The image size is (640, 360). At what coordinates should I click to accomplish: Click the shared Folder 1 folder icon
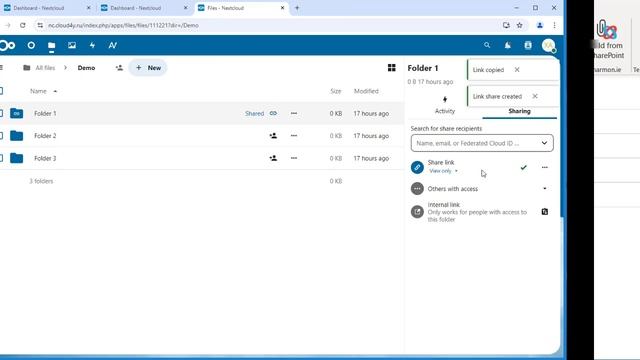pos(16,113)
